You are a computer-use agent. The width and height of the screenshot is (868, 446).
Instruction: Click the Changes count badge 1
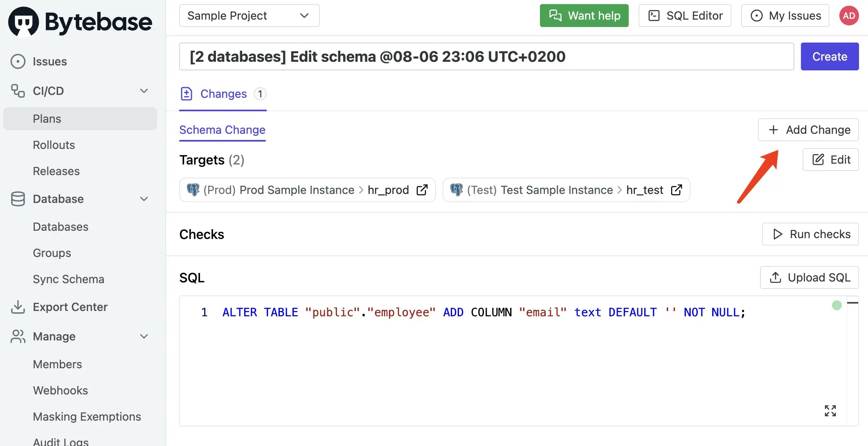[x=260, y=94]
